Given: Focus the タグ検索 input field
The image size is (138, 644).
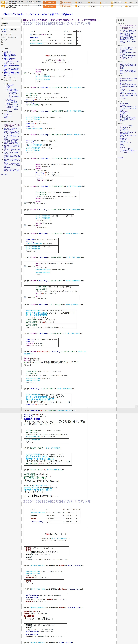Looking at the screenshot, I should coord(11,27).
